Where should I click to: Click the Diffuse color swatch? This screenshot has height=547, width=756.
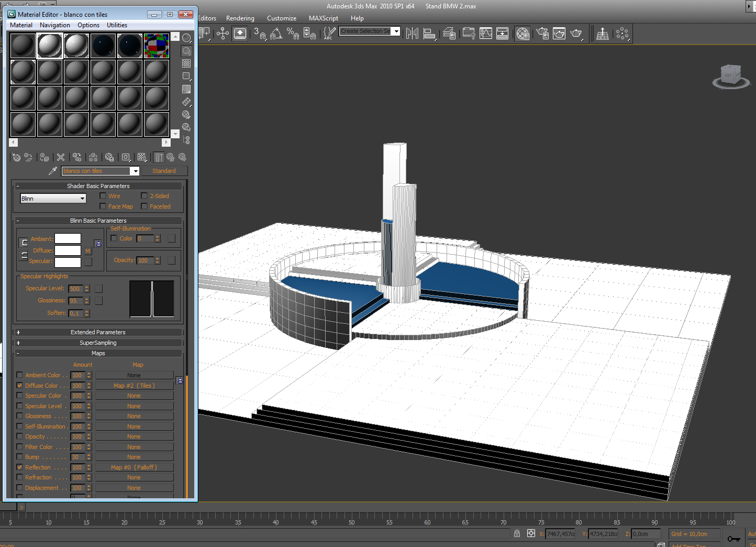point(68,250)
